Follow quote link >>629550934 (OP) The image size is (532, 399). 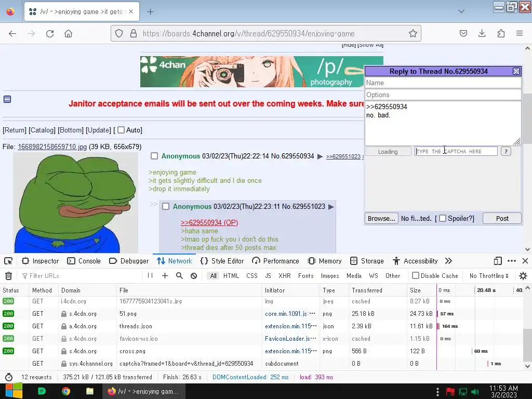tap(209, 222)
